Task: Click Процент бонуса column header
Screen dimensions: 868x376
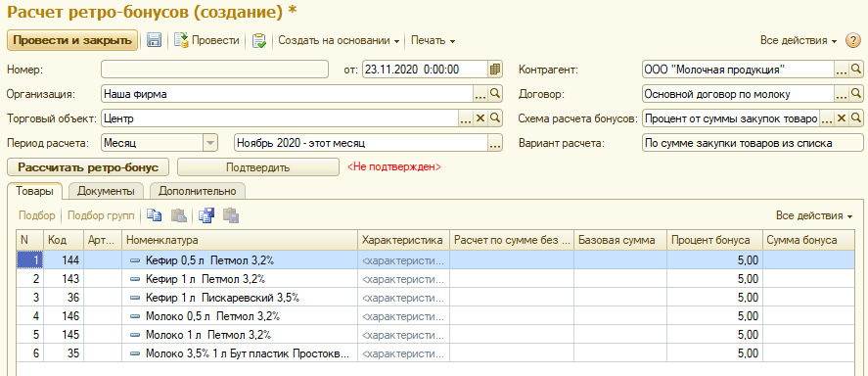Action: point(714,240)
